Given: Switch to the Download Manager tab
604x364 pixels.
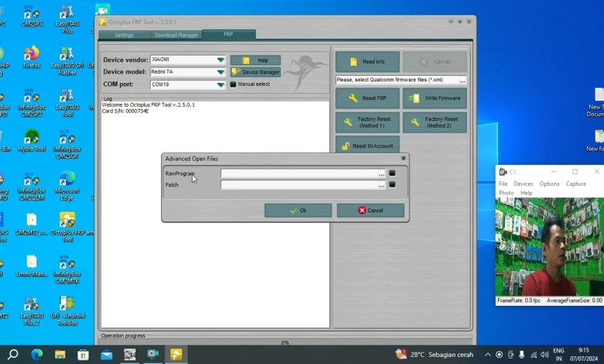Looking at the screenshot, I should [x=176, y=35].
